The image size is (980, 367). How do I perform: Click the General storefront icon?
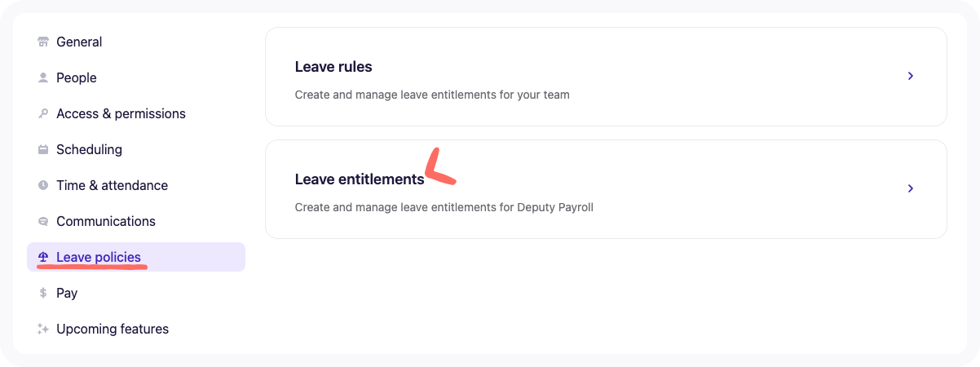(43, 42)
